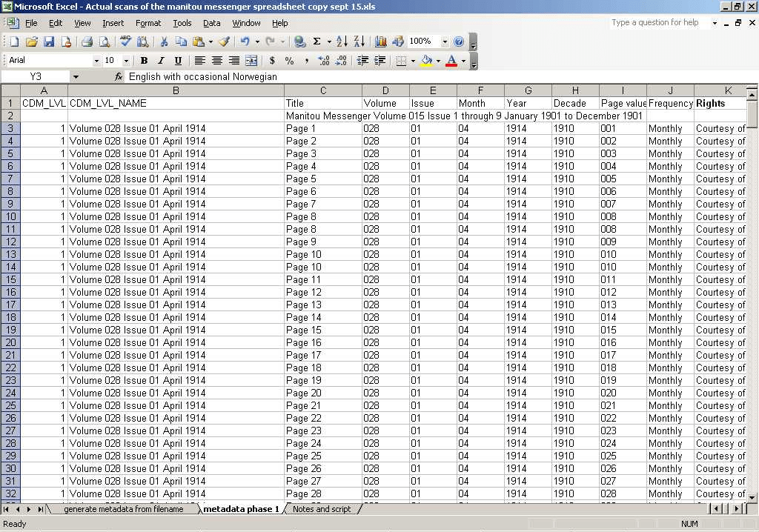Open the font name dropdown
Image resolution: width=759 pixels, height=532 pixels.
(96, 60)
